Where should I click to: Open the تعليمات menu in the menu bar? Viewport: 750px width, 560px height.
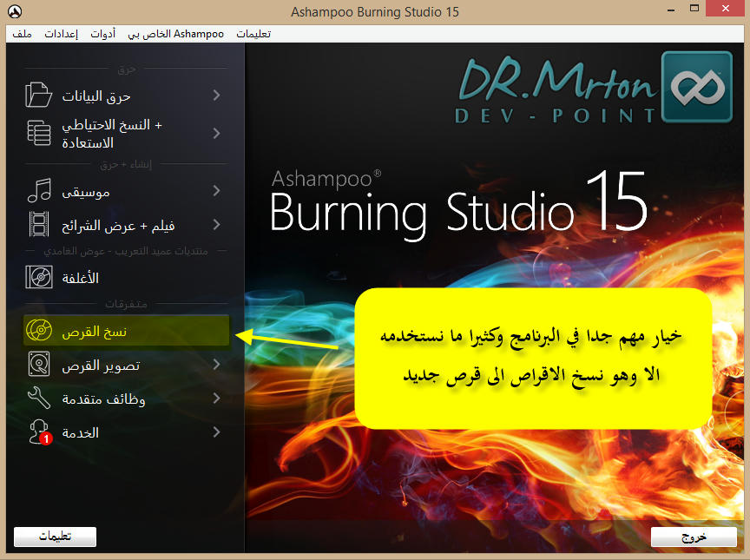(253, 34)
